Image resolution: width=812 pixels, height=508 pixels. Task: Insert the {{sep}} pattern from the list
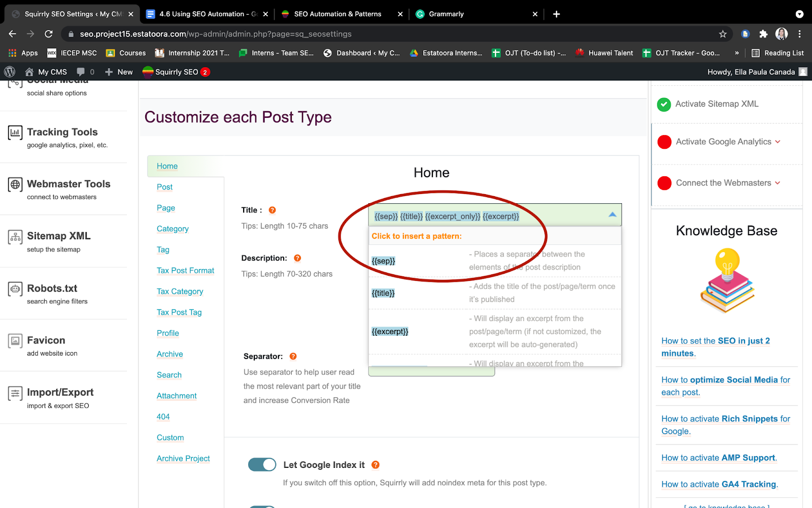tap(383, 261)
